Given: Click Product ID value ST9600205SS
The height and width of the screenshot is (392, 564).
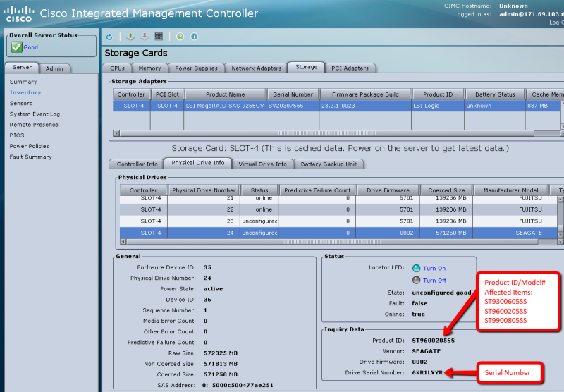Looking at the screenshot, I should [x=433, y=341].
